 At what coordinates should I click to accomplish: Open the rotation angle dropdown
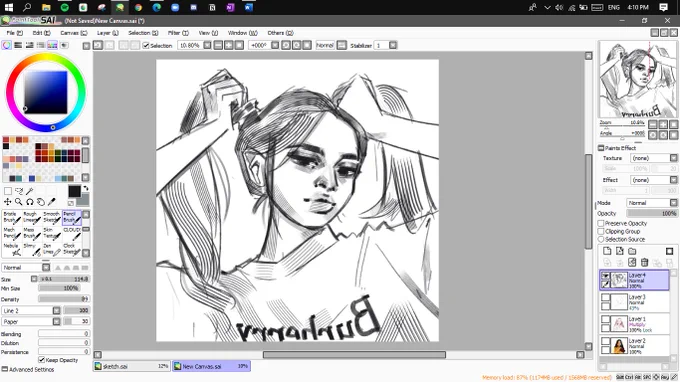tap(275, 45)
